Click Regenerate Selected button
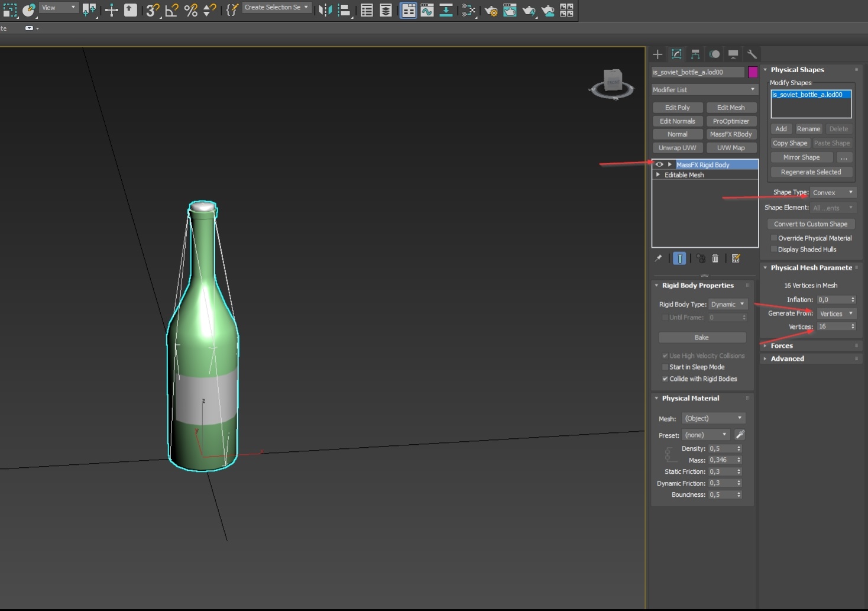Screen dimensions: 868x611 (811, 172)
